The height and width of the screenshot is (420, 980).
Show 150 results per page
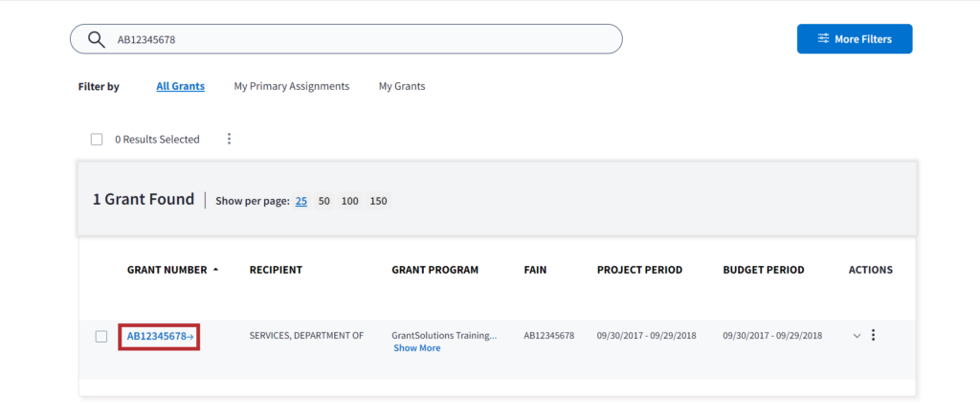point(379,201)
